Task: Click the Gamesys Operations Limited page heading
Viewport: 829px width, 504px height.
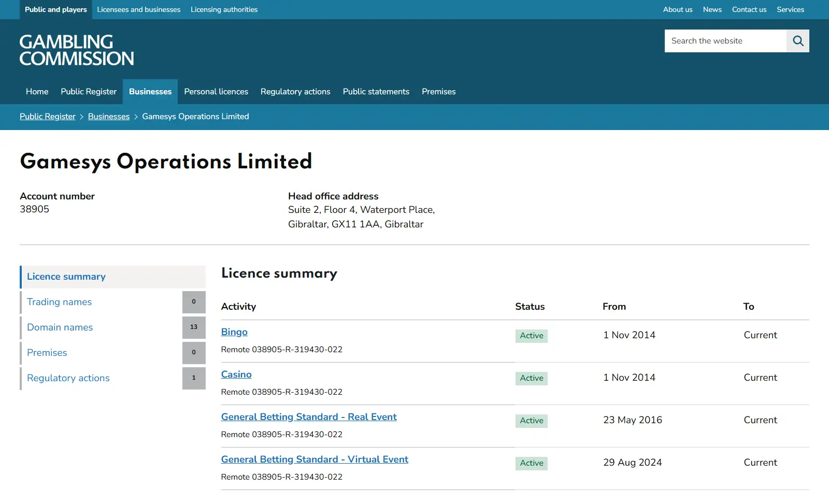Action: [166, 162]
